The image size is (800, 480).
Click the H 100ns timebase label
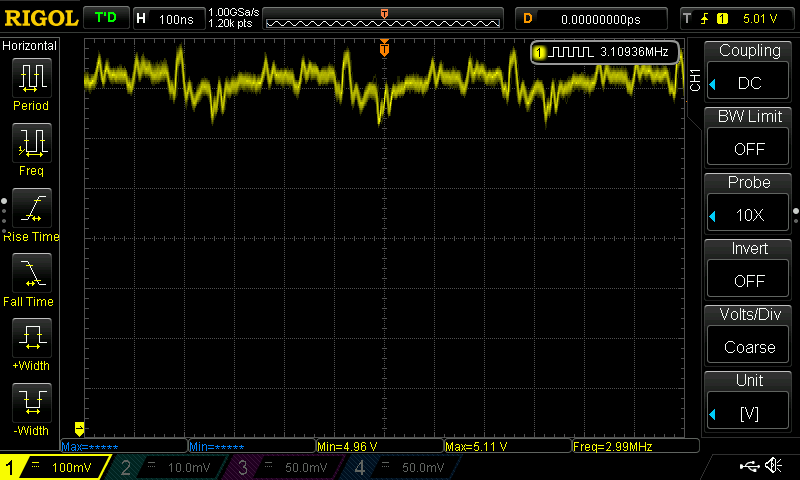166,19
